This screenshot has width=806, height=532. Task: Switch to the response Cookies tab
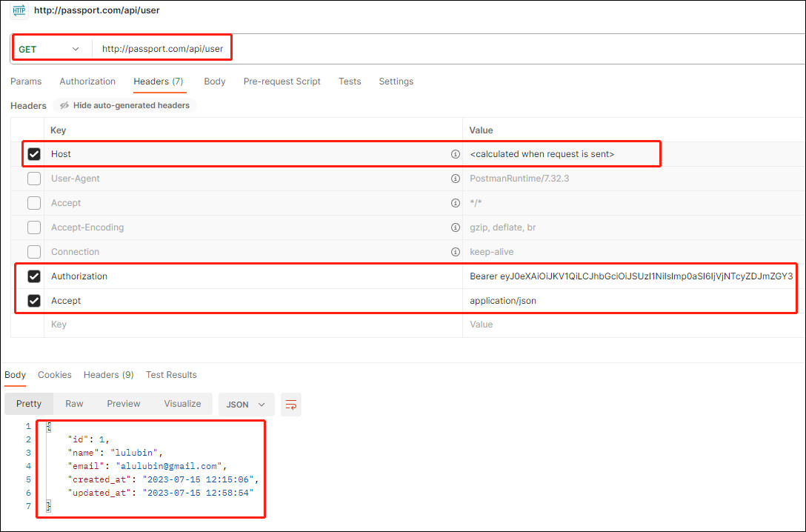(55, 375)
